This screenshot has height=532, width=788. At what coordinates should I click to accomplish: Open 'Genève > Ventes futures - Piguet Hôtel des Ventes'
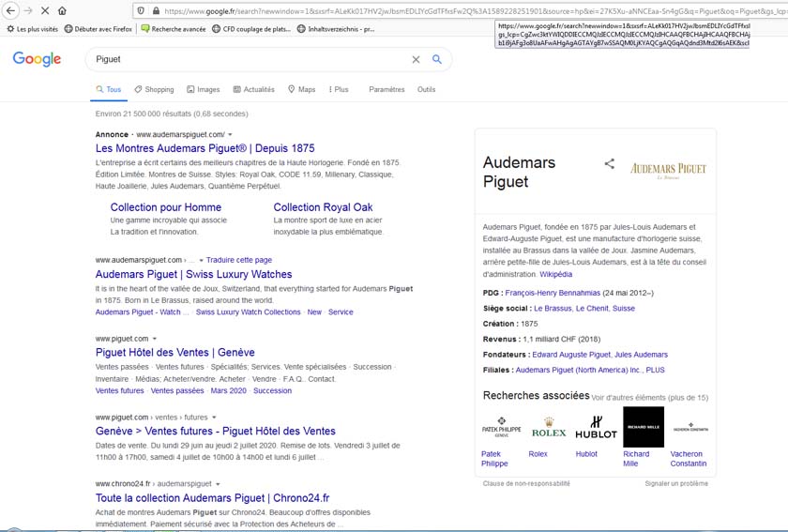coord(216,431)
